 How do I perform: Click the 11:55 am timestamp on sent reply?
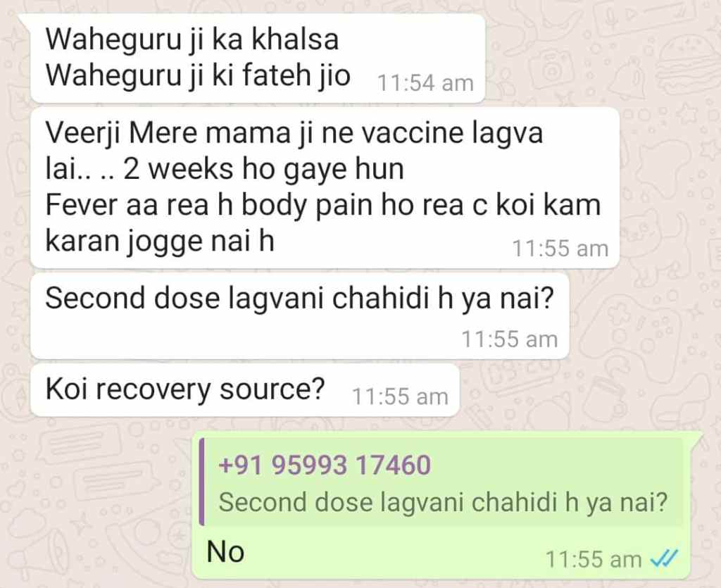593,559
